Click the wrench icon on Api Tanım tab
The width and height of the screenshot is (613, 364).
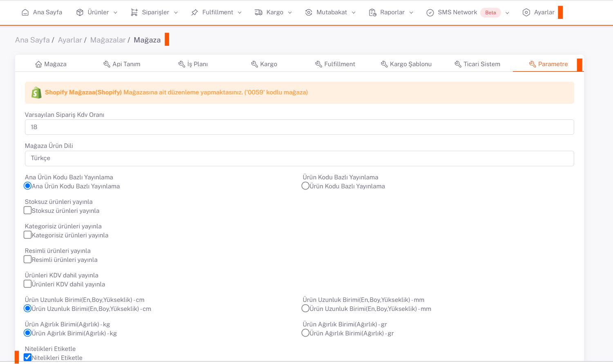(x=107, y=64)
